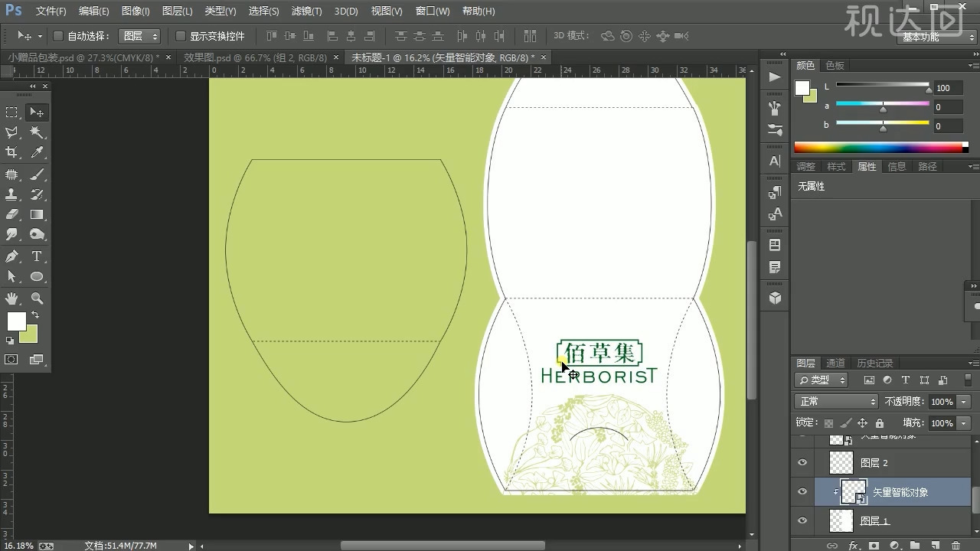980x551 pixels.
Task: Click the foreground color swatch in toolbox
Action: (x=16, y=321)
